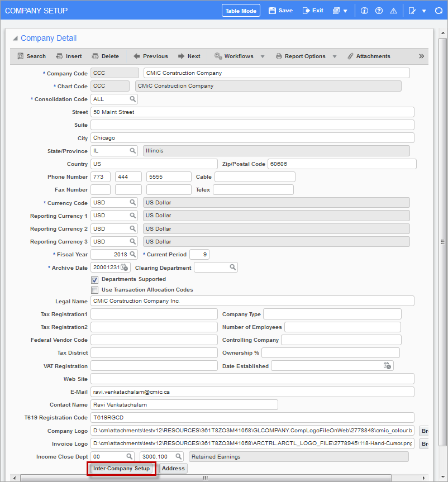
Task: Open lookup for Reporting Currency 3
Action: click(132, 241)
